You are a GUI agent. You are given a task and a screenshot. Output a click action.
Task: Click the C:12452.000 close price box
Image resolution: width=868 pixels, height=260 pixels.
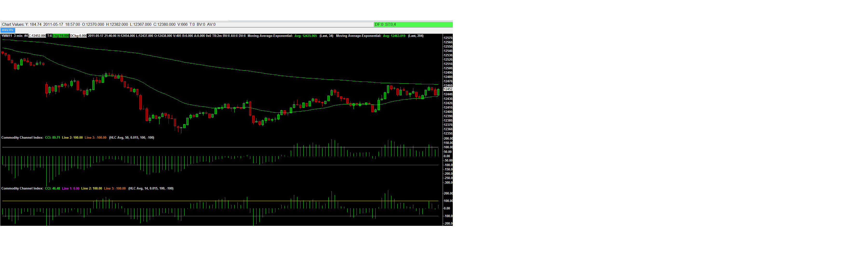(37, 36)
